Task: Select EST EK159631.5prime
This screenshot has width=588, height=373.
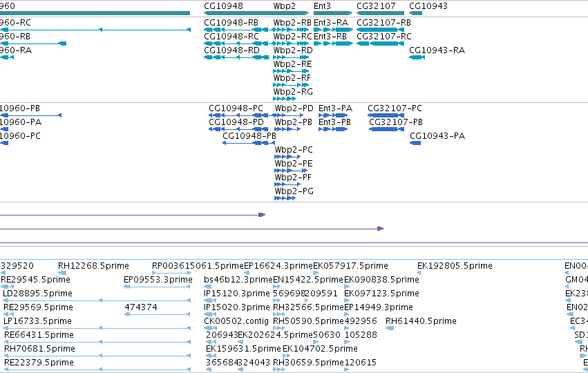Action: point(243,349)
